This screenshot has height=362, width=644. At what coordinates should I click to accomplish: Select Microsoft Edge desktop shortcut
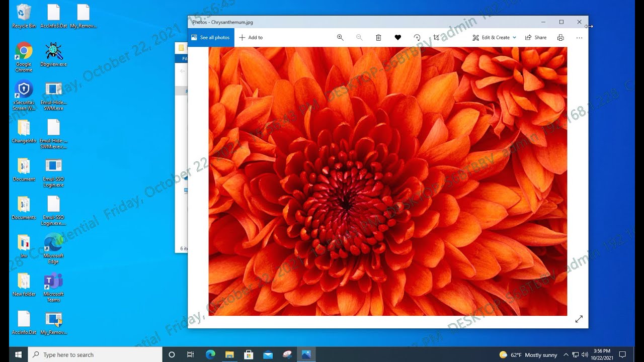coord(53,249)
